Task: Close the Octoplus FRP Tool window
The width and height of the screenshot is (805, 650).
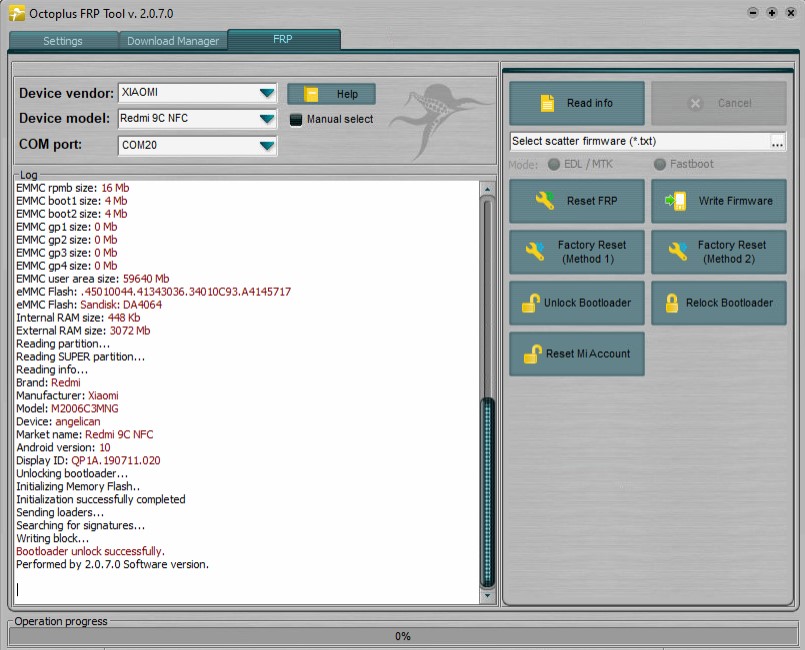Action: 791,13
